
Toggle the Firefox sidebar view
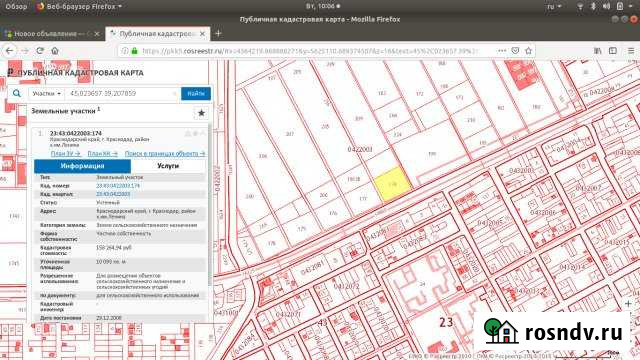point(613,51)
